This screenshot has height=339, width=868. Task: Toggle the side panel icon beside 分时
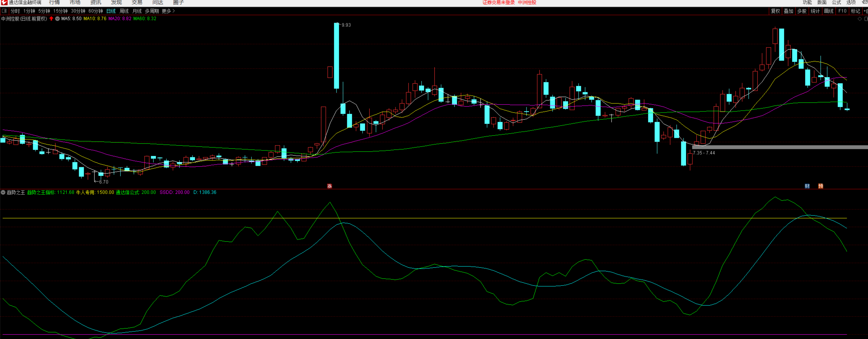click(4, 11)
